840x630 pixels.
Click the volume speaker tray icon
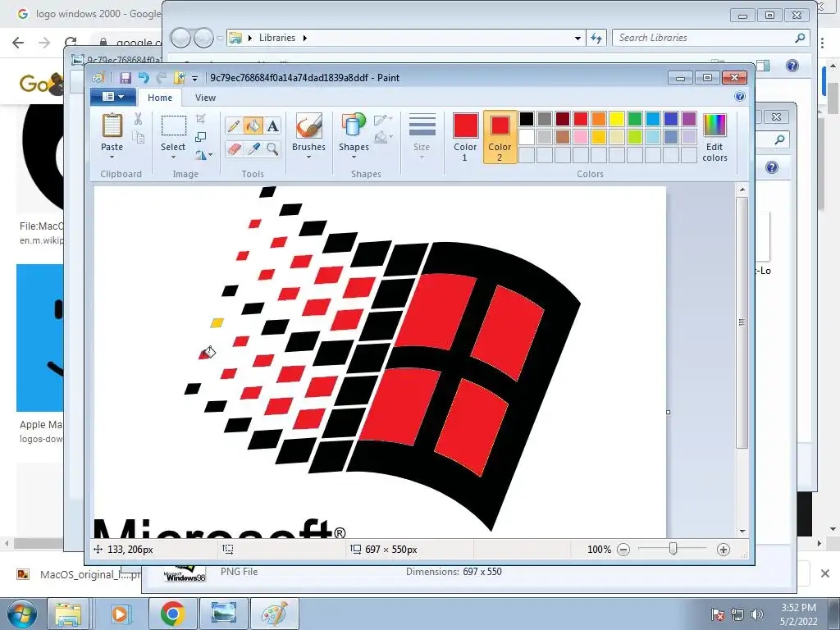756,614
